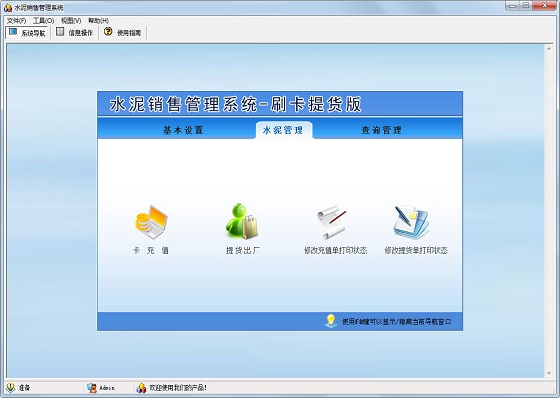
Task: Click the 水泥销售管理系统-刷卡提货版 banner title
Action: (x=236, y=104)
